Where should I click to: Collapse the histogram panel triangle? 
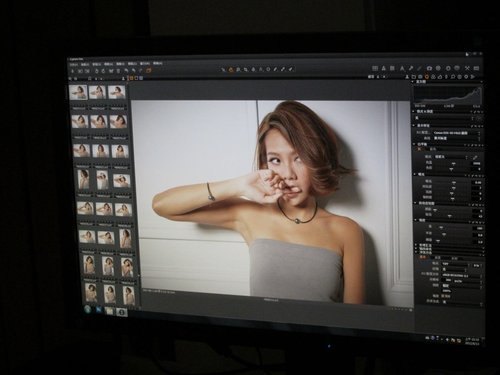[413, 82]
